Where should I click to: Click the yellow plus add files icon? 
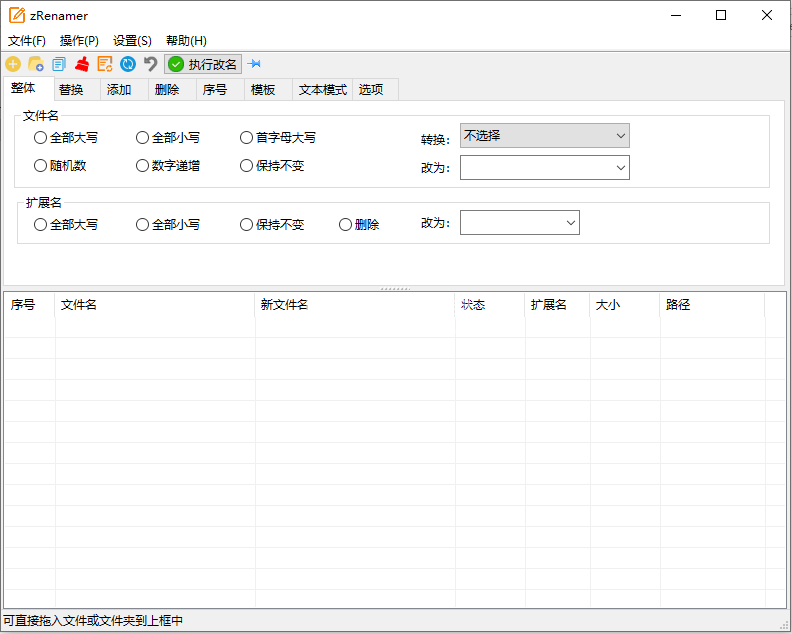[13, 64]
